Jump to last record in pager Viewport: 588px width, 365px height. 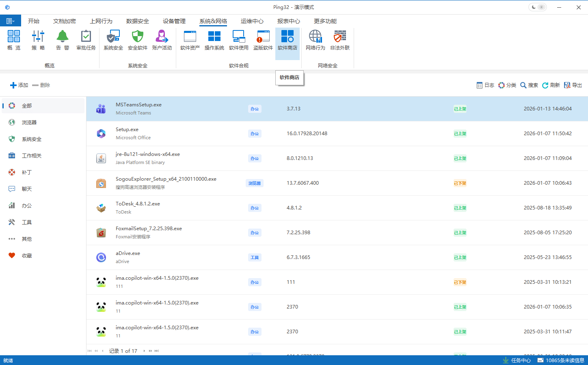157,351
